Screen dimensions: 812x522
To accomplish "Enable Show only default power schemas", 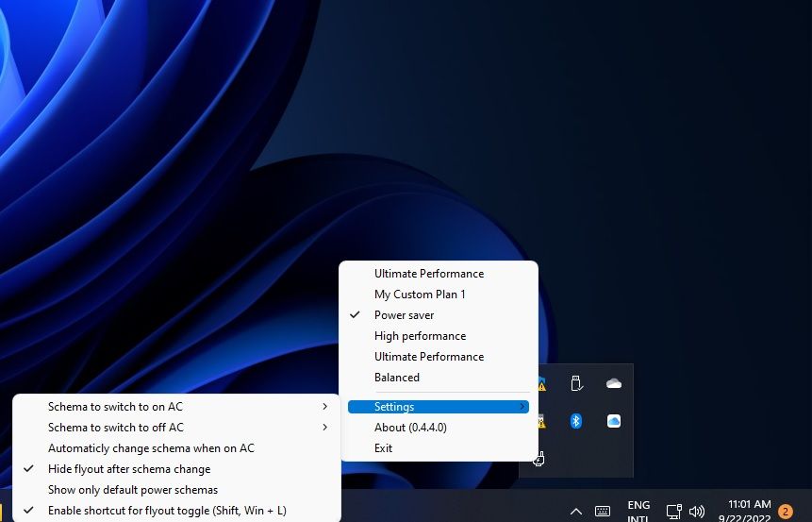I will point(176,489).
